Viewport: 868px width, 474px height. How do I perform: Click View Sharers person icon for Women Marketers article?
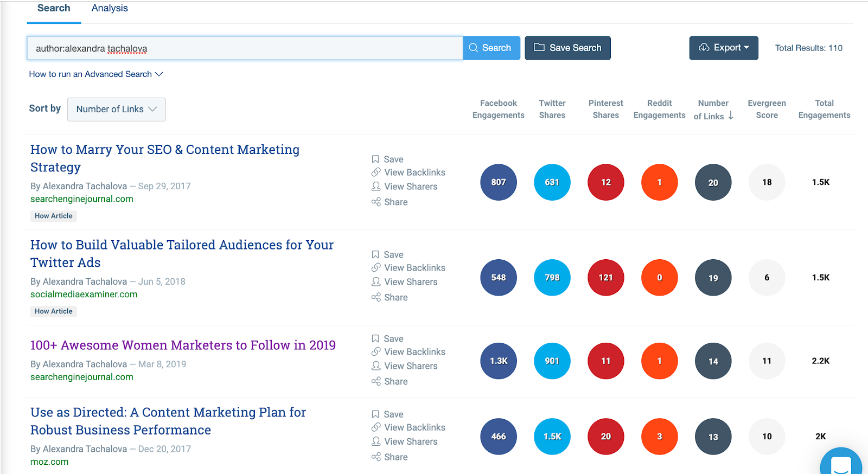point(376,366)
